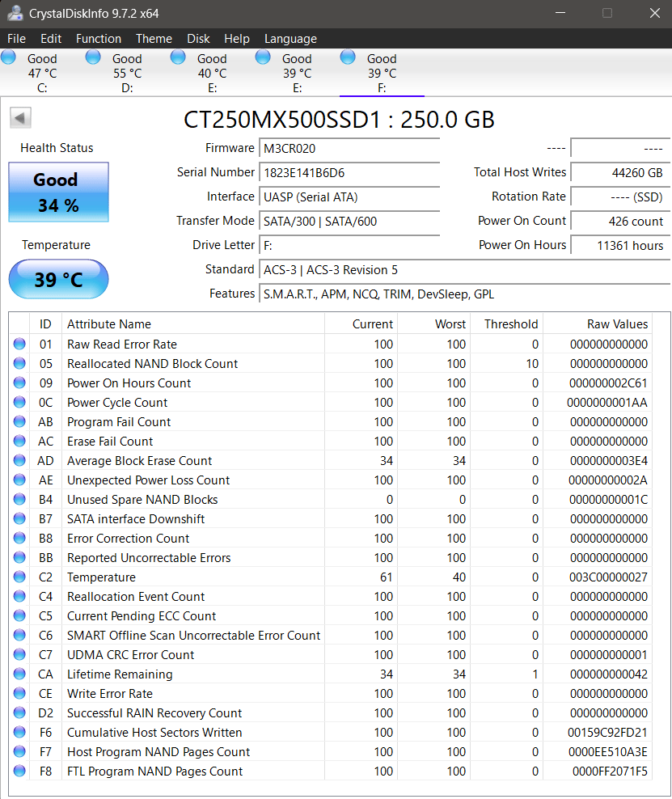
Task: Click raw value 00159C92FD21
Action: pyautogui.click(x=608, y=732)
